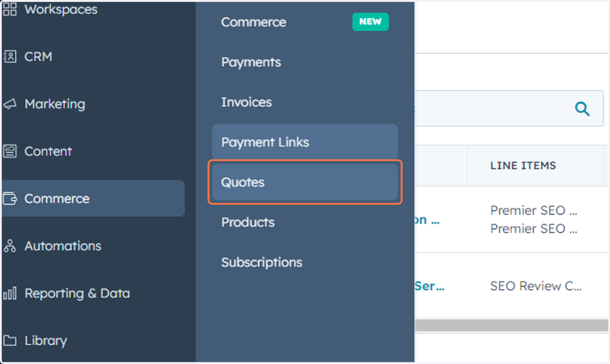Viewport: 610px width, 364px height.
Task: Click the LINE ITEMS column header
Action: tap(523, 166)
